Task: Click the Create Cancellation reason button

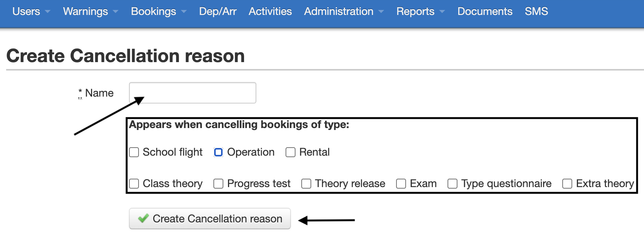Action: (x=210, y=219)
